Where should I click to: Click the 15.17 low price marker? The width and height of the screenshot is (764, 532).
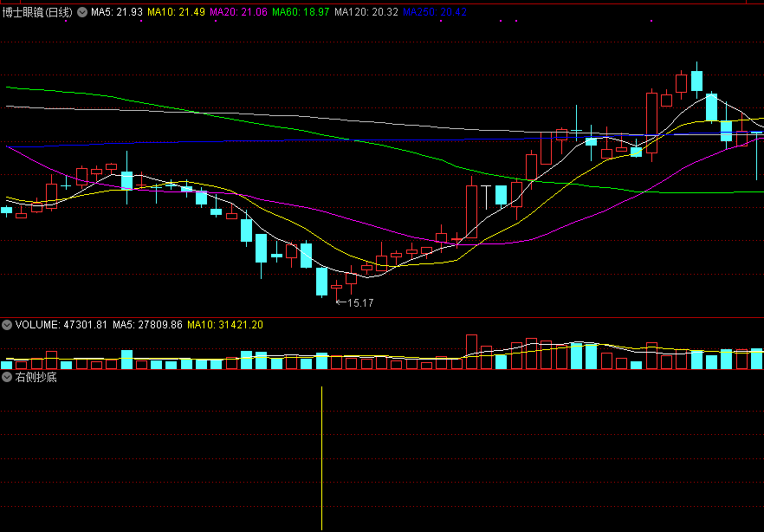355,303
